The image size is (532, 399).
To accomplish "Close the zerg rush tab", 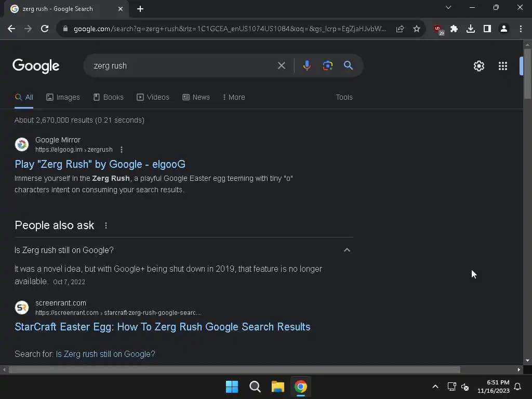I will (x=121, y=9).
